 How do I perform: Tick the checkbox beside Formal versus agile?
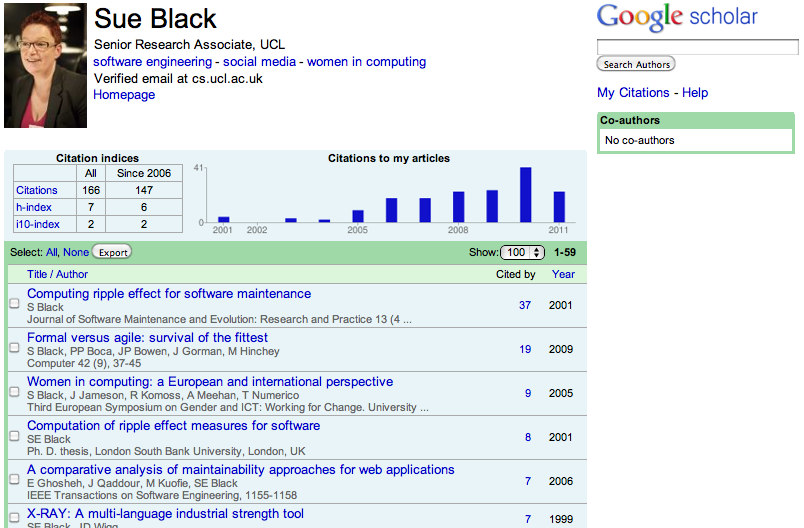[x=14, y=347]
